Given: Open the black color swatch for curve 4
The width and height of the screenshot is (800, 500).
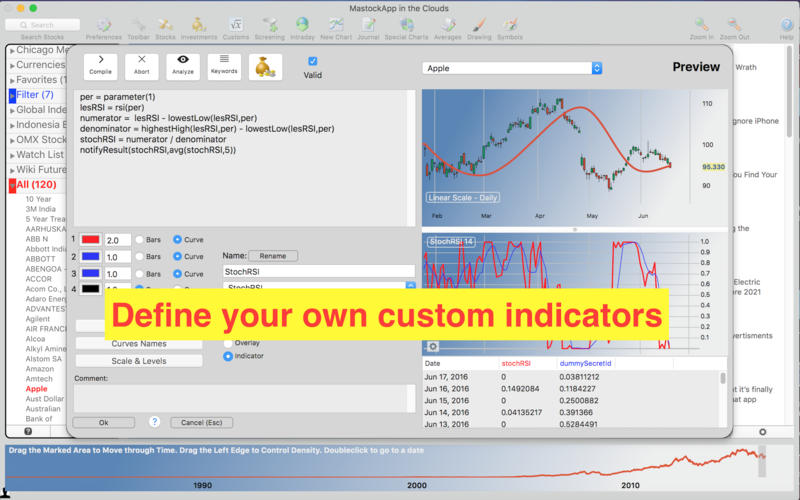Looking at the screenshot, I should tap(90, 289).
